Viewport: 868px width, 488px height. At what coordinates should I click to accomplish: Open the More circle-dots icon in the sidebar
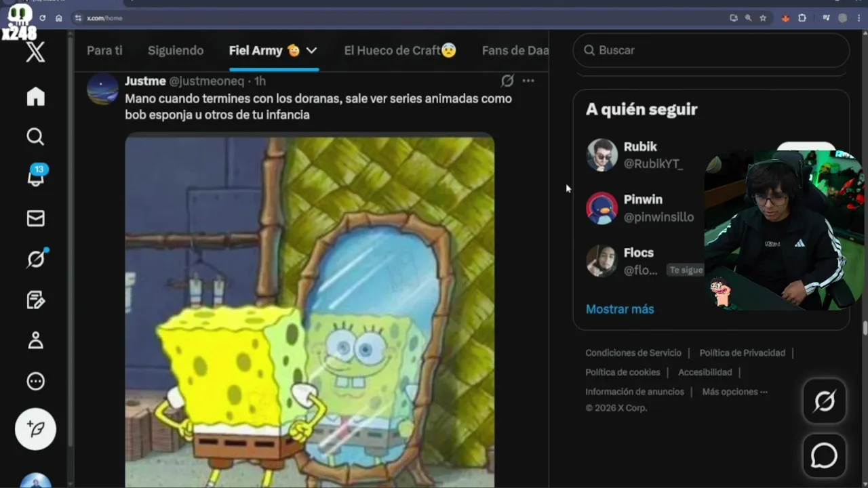(35, 382)
